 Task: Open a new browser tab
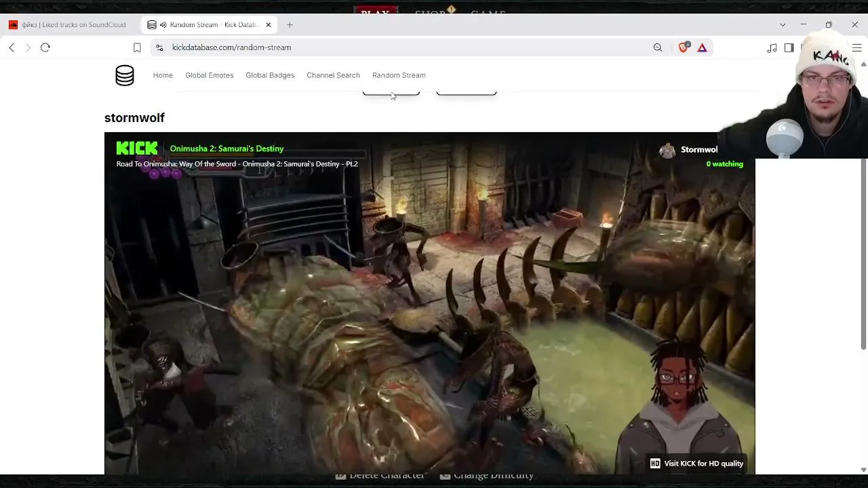tap(290, 25)
